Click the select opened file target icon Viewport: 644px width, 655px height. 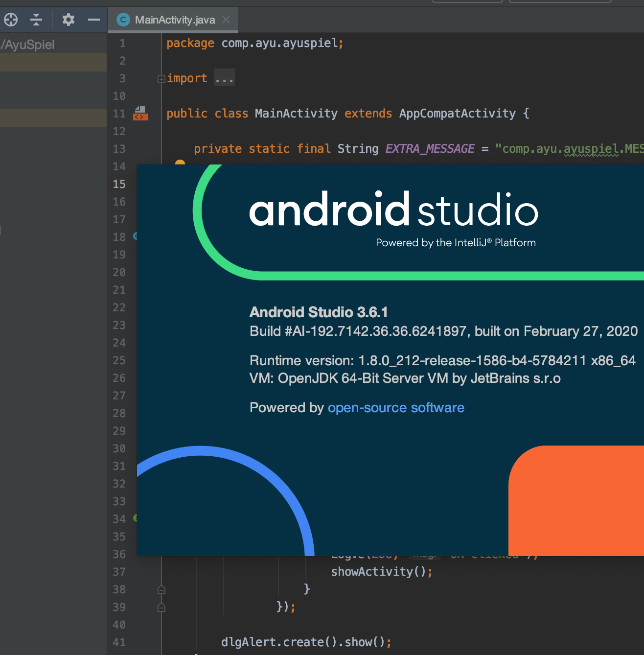tap(11, 20)
